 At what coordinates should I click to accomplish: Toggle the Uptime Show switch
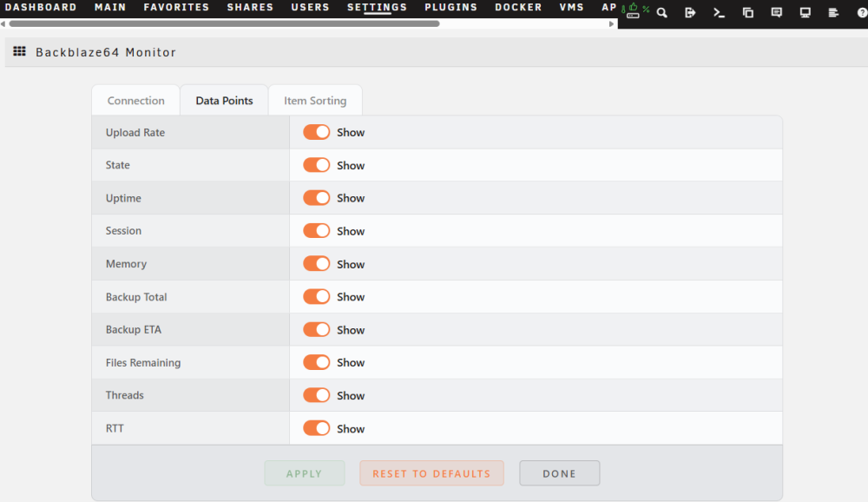pos(316,198)
